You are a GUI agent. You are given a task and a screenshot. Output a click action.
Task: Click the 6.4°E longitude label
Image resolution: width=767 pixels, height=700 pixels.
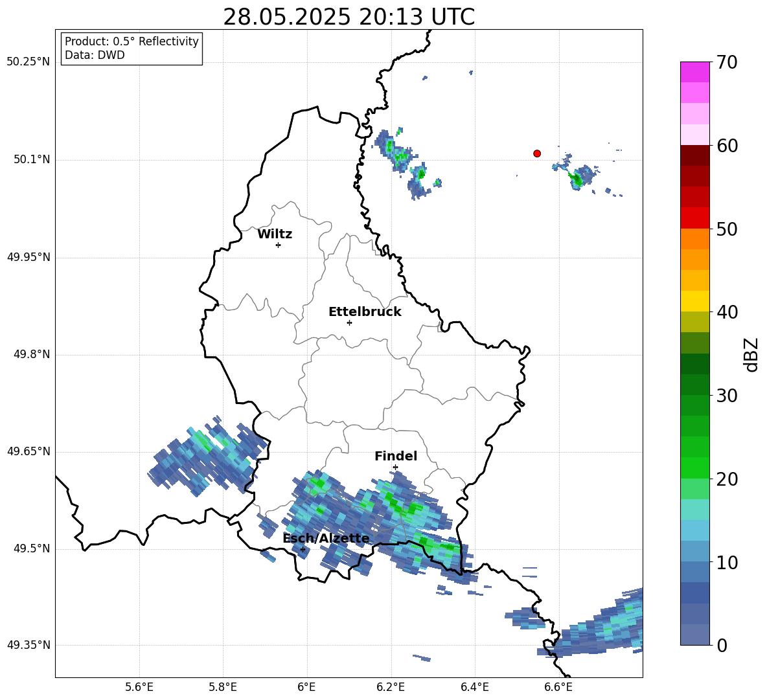474,687
